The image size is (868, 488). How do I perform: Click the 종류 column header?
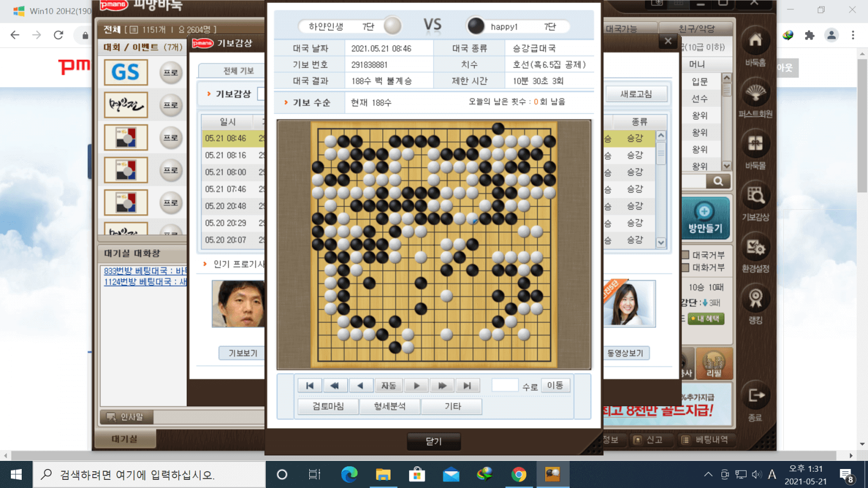point(639,122)
